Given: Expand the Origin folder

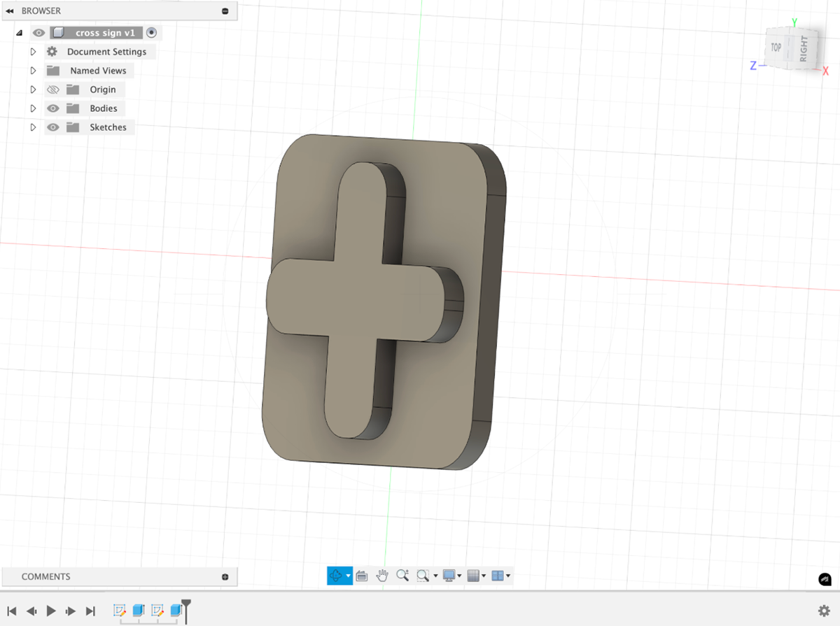Looking at the screenshot, I should (33, 90).
